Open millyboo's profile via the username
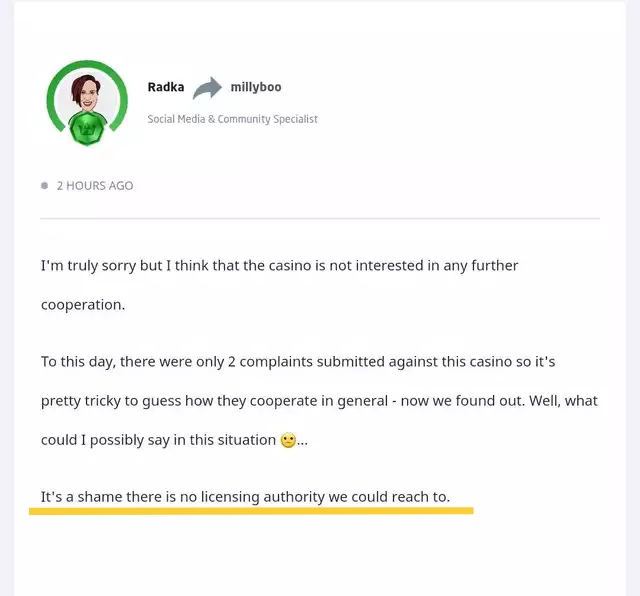 click(x=256, y=87)
